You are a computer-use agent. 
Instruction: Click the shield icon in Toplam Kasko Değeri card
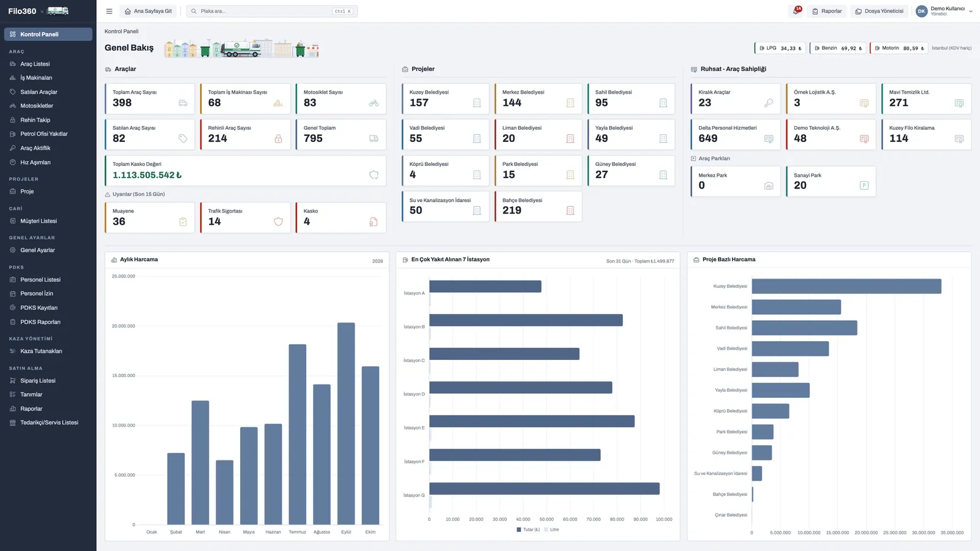click(x=374, y=175)
